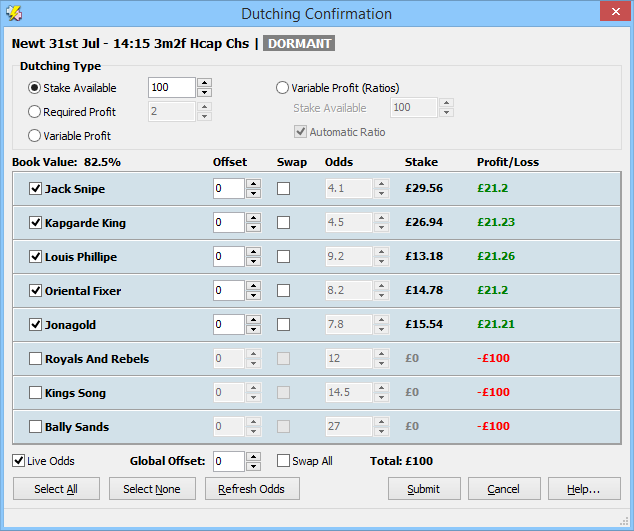Increase Jack Snipe offset using up arrow
634x531 pixels.
coord(253,184)
